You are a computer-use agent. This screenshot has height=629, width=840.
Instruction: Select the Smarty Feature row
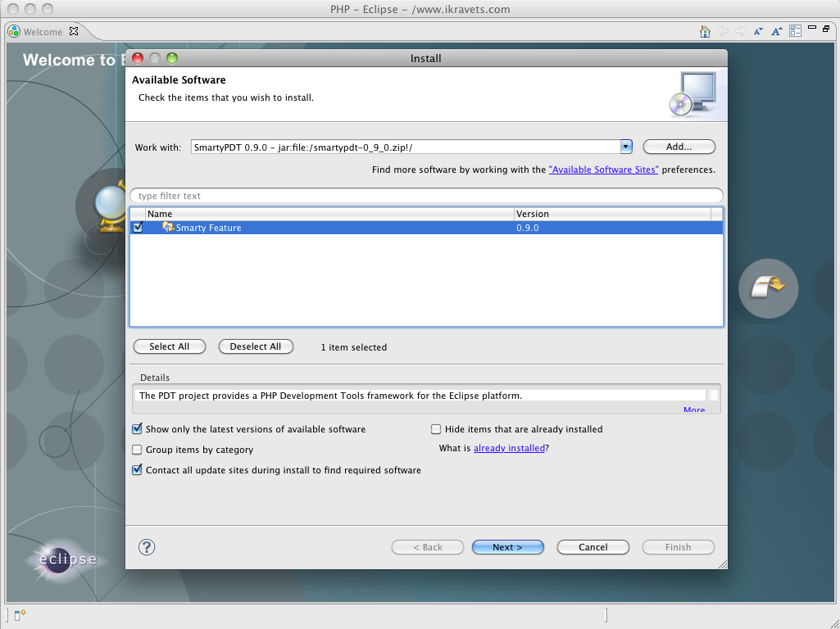pos(426,228)
